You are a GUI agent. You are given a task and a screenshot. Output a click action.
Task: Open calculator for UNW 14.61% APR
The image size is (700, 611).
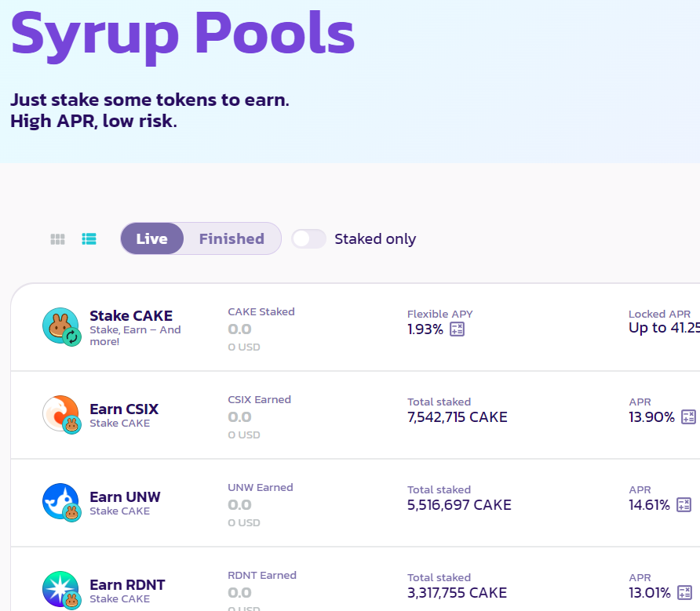click(684, 505)
